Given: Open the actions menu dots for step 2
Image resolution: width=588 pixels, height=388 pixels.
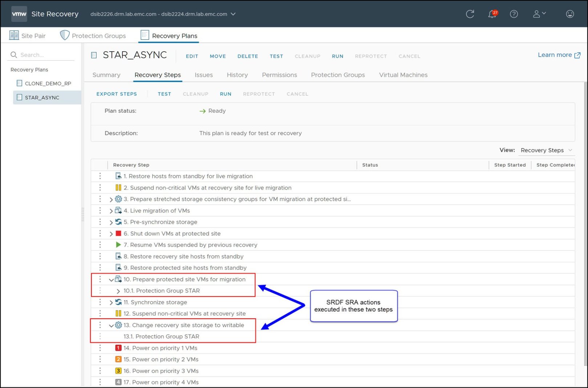Looking at the screenshot, I should tap(100, 188).
